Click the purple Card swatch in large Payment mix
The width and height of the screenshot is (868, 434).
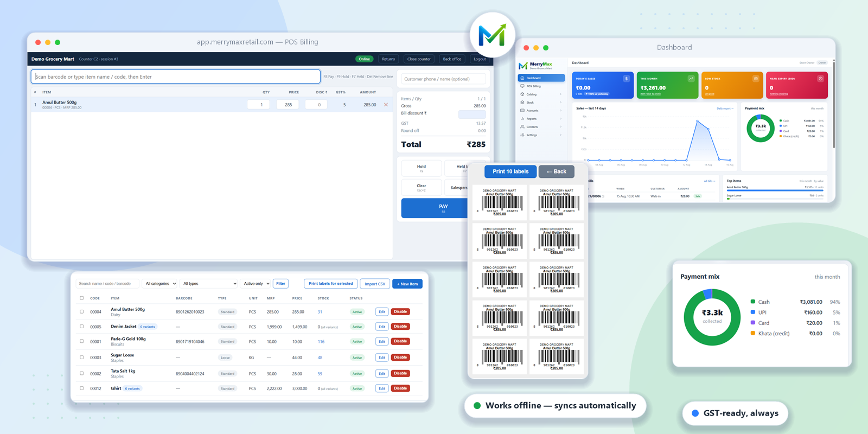pos(753,322)
